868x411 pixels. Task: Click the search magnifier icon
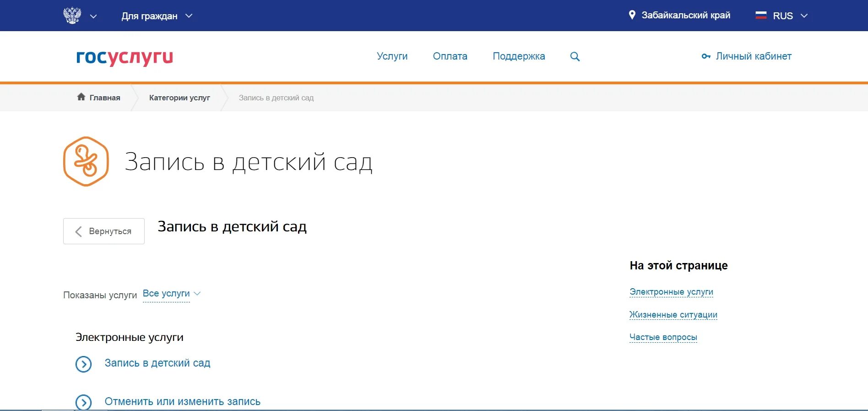(575, 57)
